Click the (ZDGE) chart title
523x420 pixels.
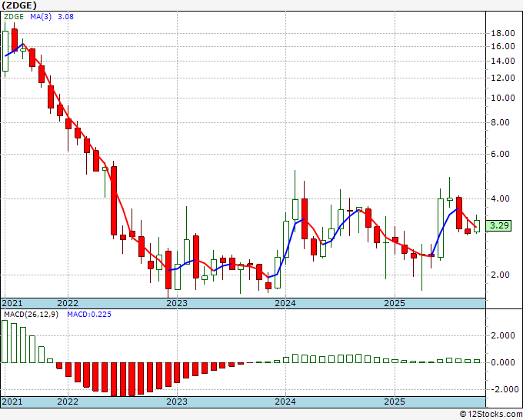[18, 5]
